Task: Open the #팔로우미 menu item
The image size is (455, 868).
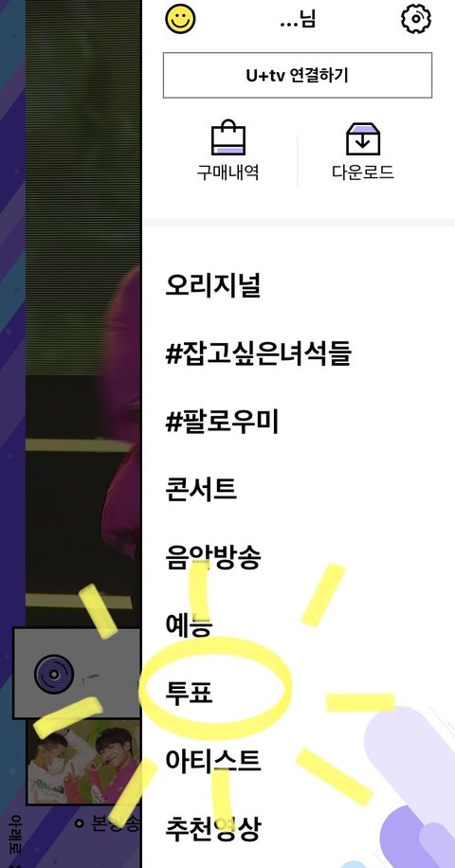Action: click(x=222, y=423)
